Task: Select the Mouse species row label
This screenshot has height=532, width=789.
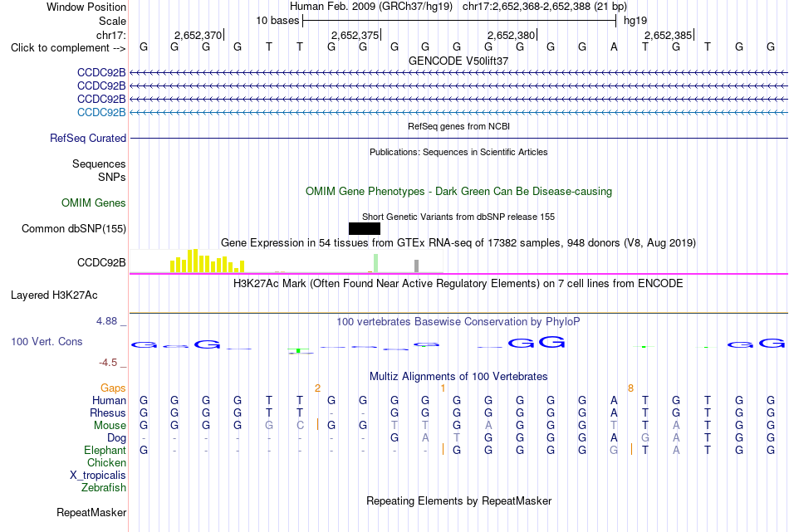Action: click(x=110, y=426)
